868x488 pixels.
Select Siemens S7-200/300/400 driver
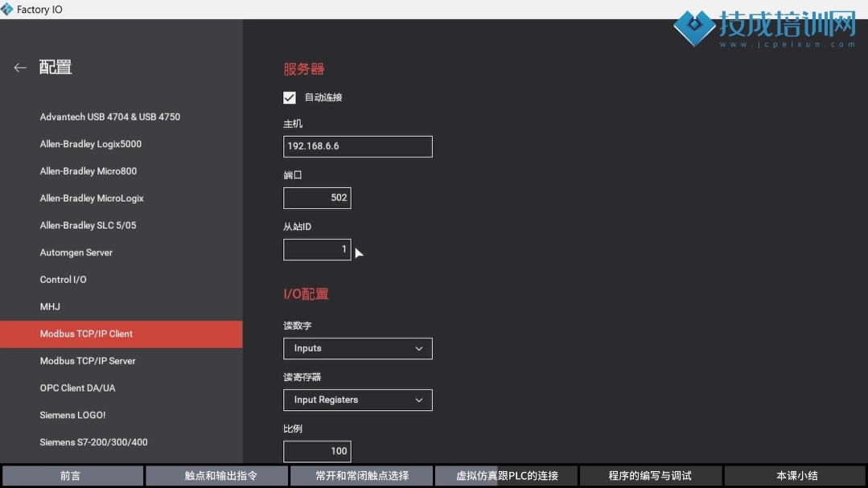[x=121, y=442]
